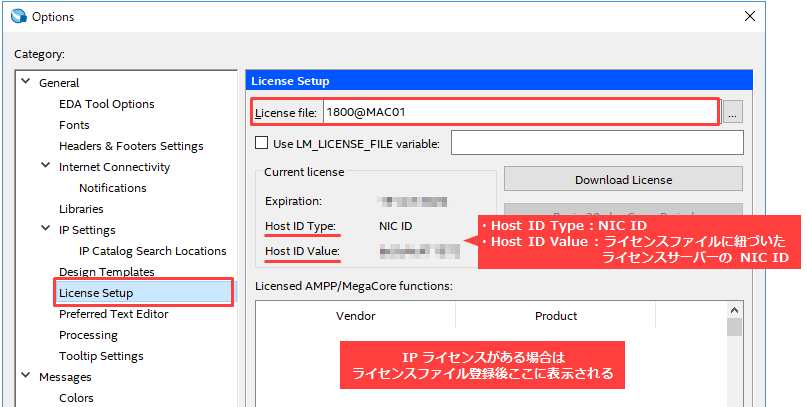The image size is (807, 407).
Task: Open IP Catalog Search Locations
Action: pyautogui.click(x=152, y=251)
